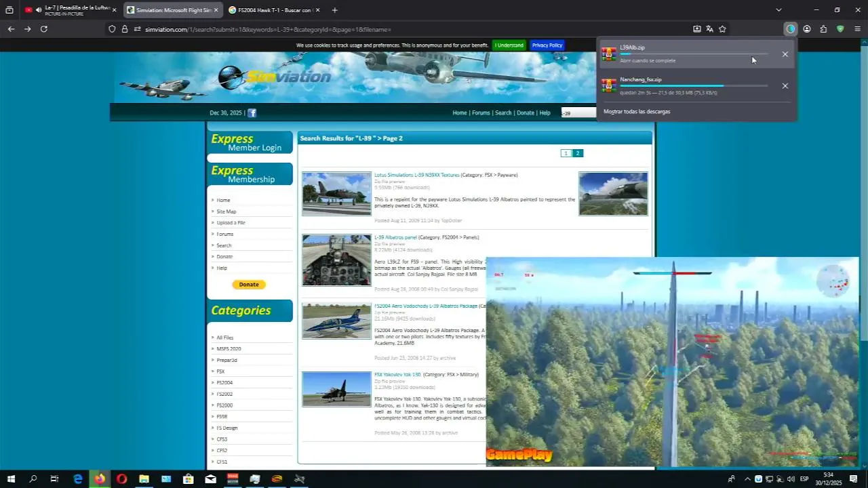
Task: Open File Explorer from the taskbar
Action: click(144, 479)
